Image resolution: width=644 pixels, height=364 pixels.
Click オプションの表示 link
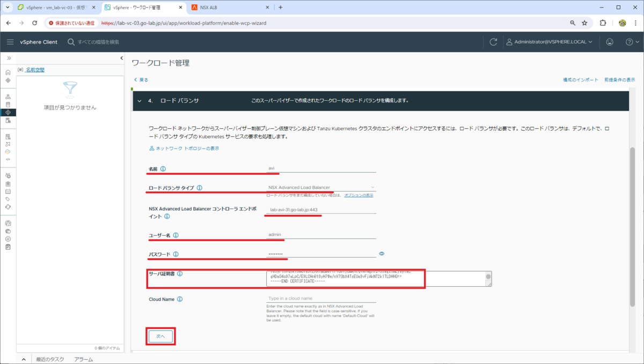coord(359,195)
